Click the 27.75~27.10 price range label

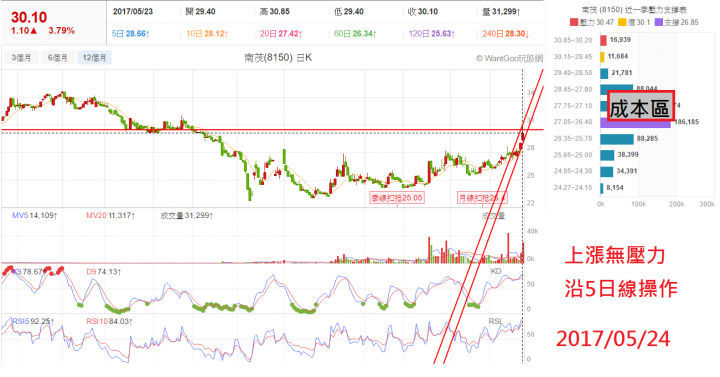click(x=573, y=106)
